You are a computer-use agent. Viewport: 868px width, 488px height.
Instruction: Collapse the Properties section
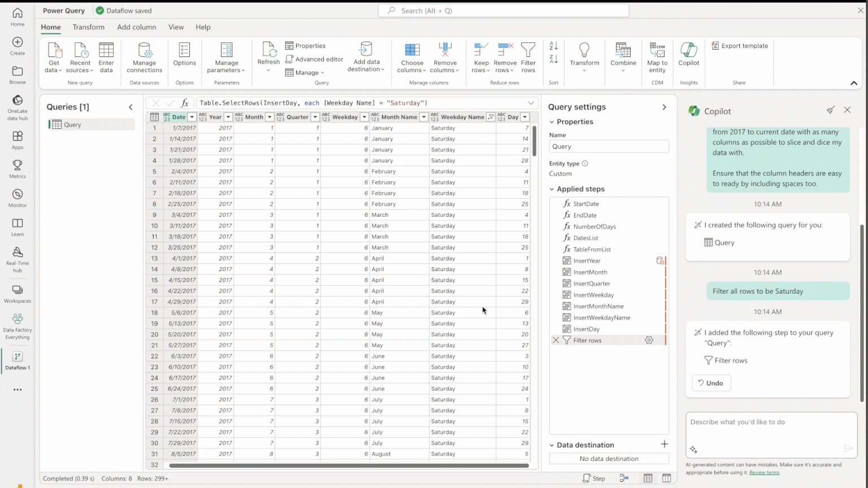pos(552,121)
